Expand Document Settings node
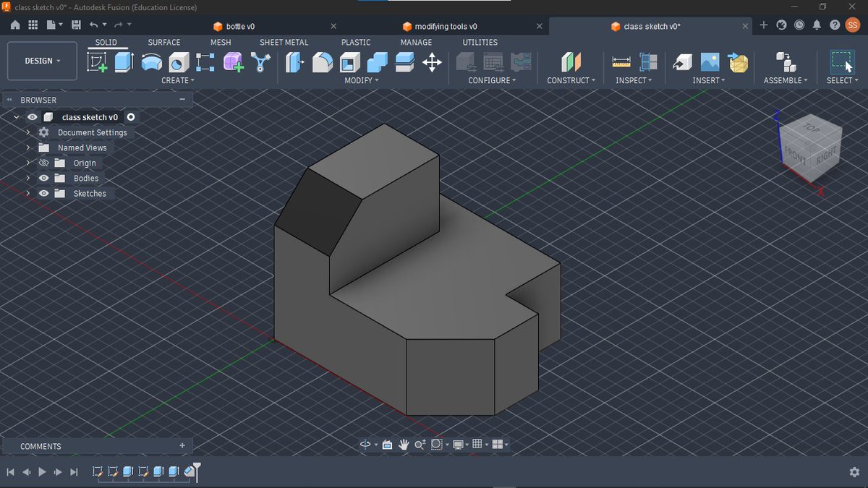Viewport: 868px width, 488px height. pos(28,132)
